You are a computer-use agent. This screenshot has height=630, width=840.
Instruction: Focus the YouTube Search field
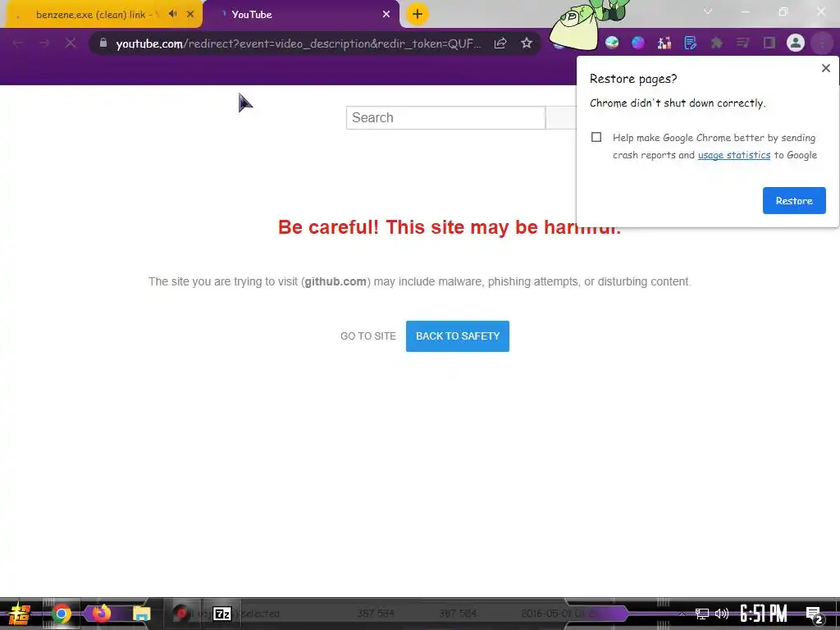pos(445,118)
